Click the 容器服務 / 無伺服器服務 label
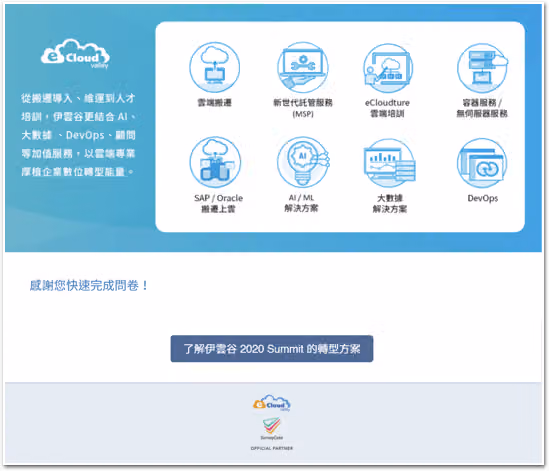549x471 pixels. coord(482,108)
